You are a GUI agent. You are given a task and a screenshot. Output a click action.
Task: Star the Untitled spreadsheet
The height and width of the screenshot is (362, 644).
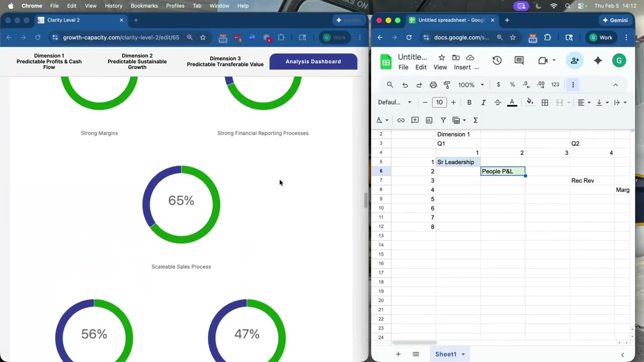[442, 57]
